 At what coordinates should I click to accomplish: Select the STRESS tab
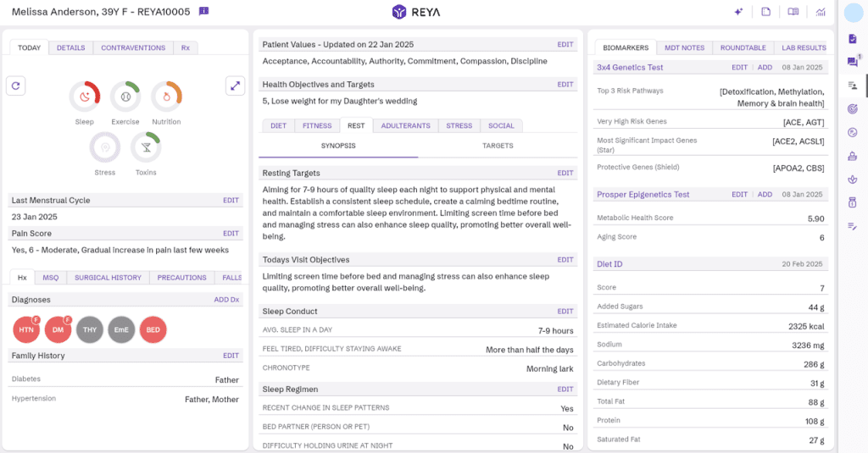[x=459, y=126]
